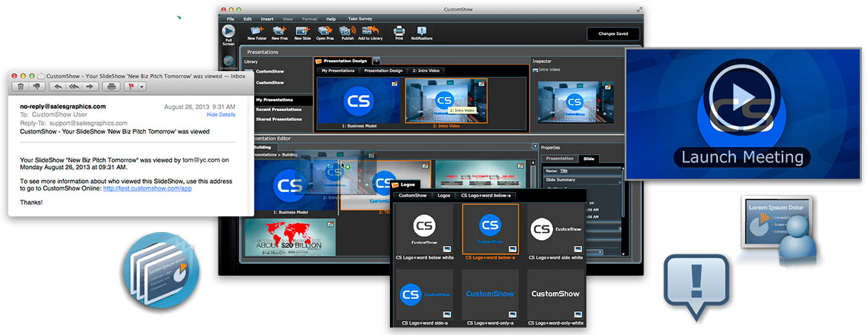Open the flag dropdown arrow in Mail
The width and height of the screenshot is (868, 335).
[x=142, y=87]
